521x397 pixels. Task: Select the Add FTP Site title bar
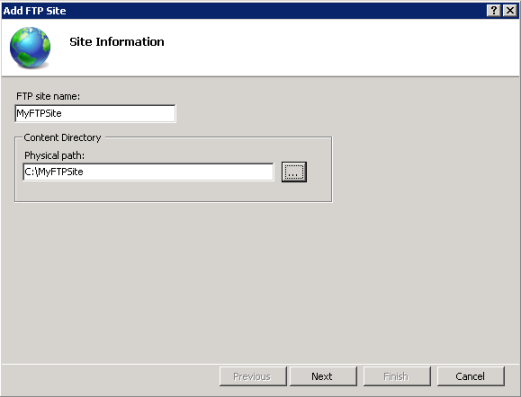tap(243, 11)
